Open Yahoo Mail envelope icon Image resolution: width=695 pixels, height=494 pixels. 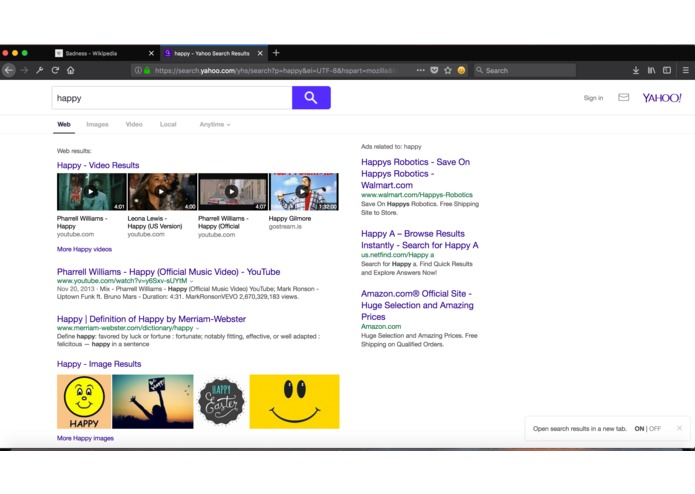(623, 97)
